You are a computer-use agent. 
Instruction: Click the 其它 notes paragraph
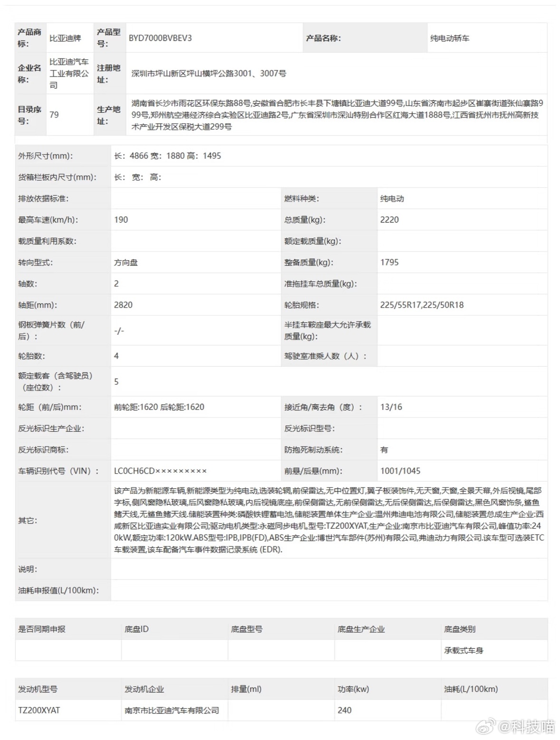329,520
